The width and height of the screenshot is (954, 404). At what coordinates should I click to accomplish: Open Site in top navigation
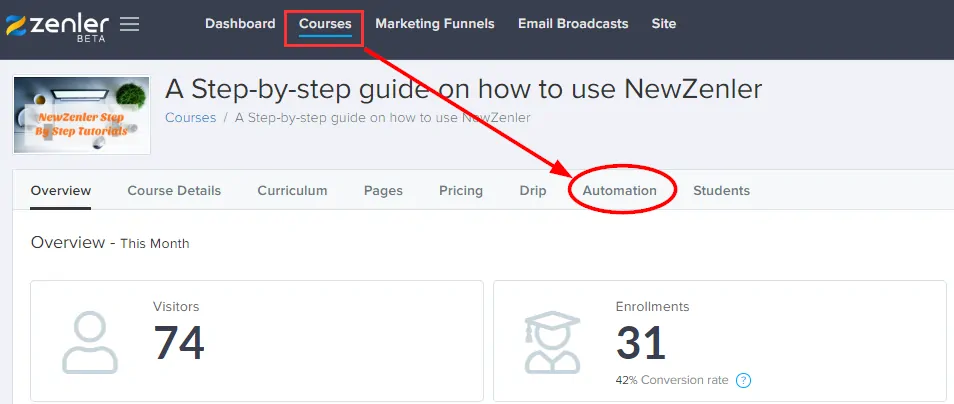click(664, 24)
